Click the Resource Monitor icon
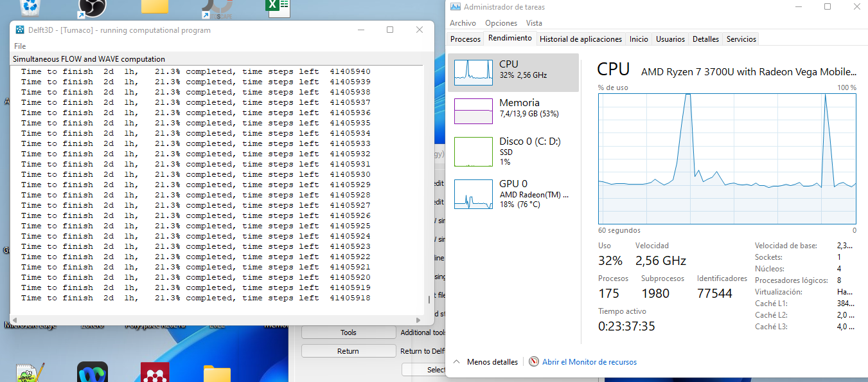The height and width of the screenshot is (382, 868). (x=533, y=362)
